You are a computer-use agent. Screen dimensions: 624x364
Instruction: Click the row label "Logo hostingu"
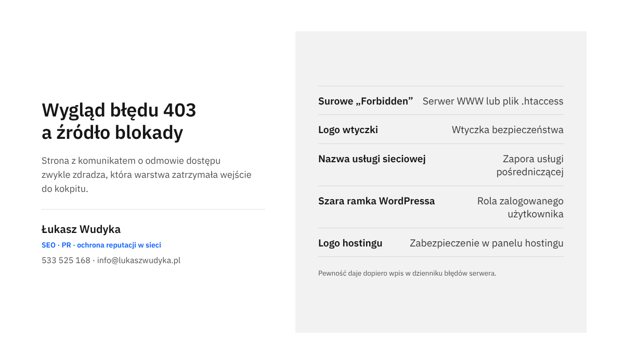350,243
